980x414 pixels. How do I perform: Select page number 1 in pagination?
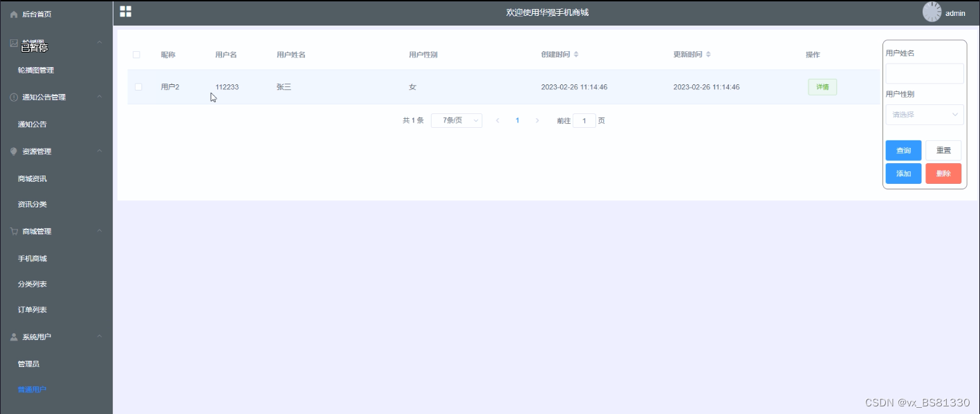[x=517, y=121]
